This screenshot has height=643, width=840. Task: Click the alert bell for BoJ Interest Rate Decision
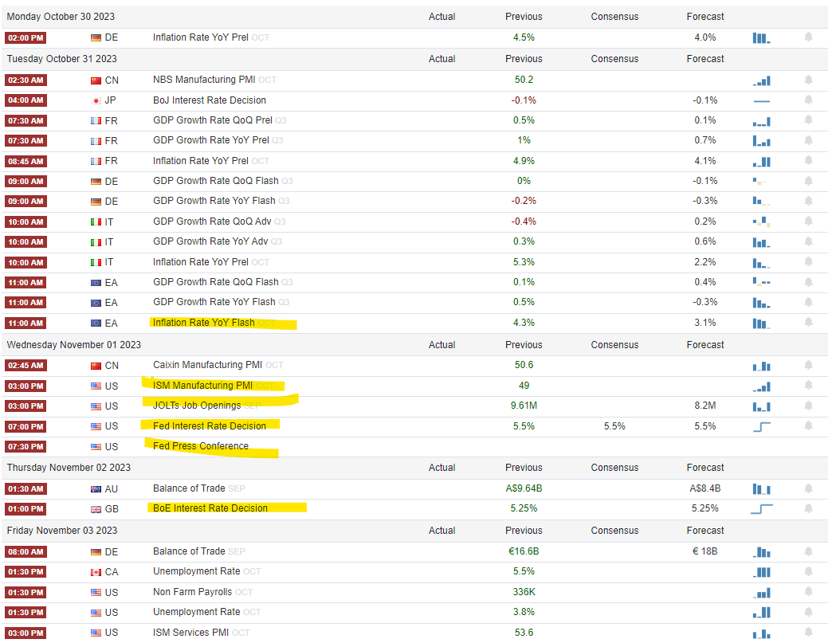pos(808,100)
